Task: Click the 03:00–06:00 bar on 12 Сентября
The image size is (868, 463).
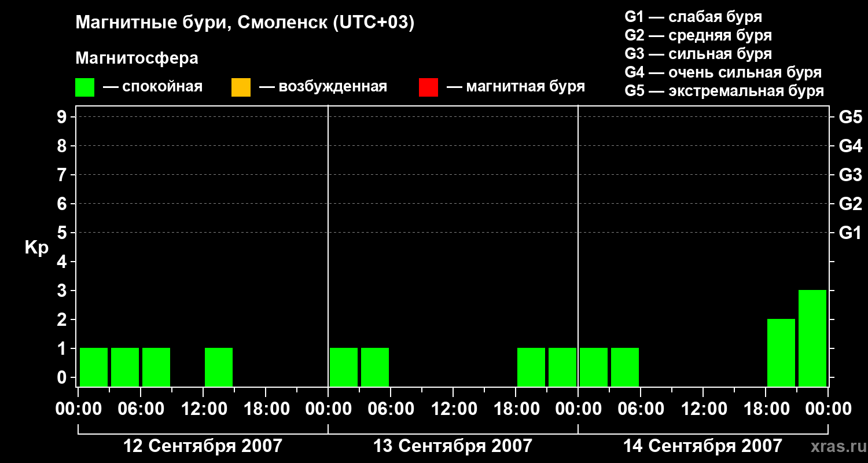Action: 125,367
